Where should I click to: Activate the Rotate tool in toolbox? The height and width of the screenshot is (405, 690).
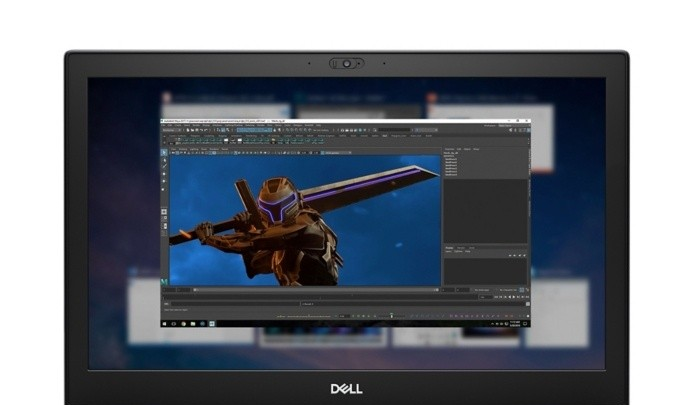coord(164,181)
